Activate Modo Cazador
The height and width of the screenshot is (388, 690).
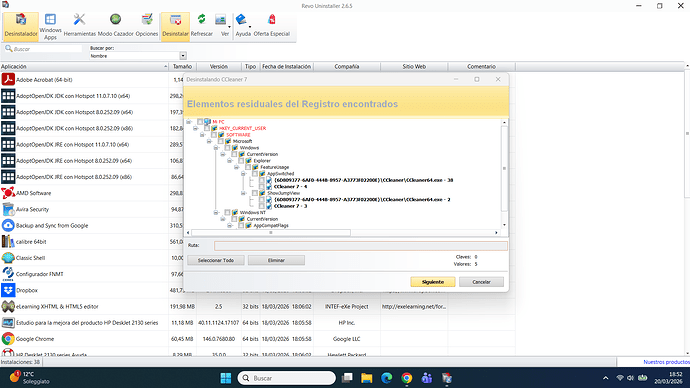[115, 26]
